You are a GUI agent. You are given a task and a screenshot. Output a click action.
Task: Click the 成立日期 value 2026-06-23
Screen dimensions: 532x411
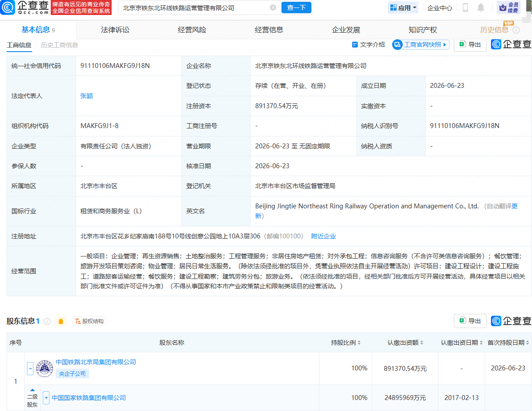(447, 86)
